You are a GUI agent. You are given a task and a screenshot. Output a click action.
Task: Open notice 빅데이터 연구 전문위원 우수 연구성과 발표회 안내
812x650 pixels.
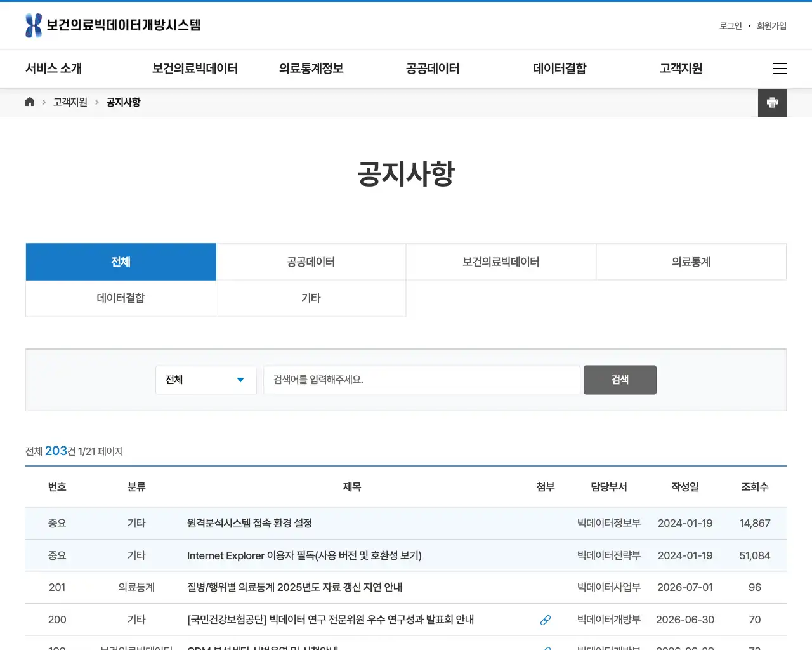pos(331,620)
